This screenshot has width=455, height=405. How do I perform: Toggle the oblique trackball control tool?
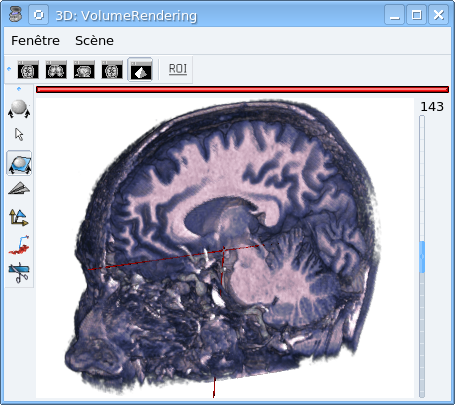[x=19, y=163]
